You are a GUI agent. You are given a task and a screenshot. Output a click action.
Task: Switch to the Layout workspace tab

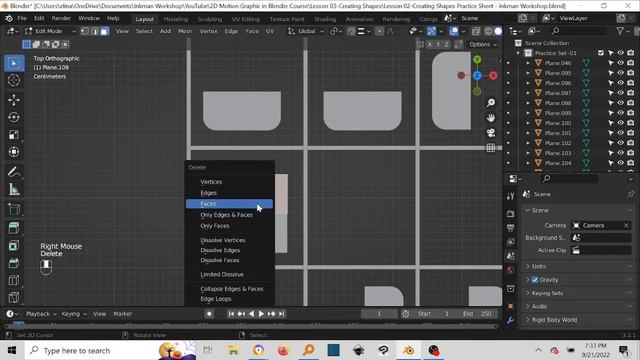pyautogui.click(x=144, y=19)
